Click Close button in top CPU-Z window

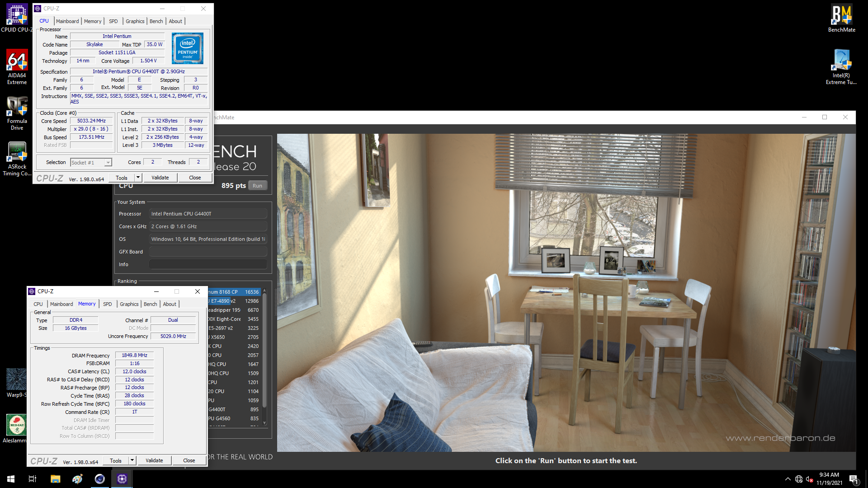pyautogui.click(x=195, y=178)
